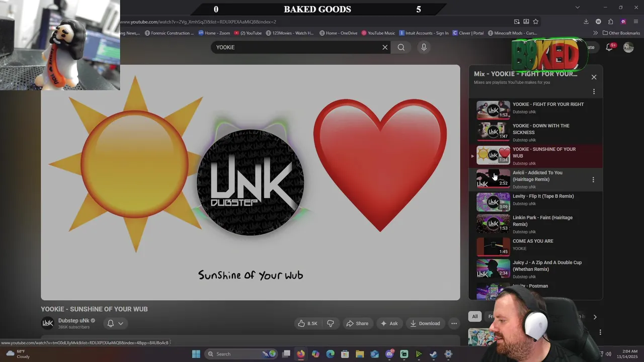Open Clever | Portal bookmark
This screenshot has height=362, width=644.
(468, 33)
